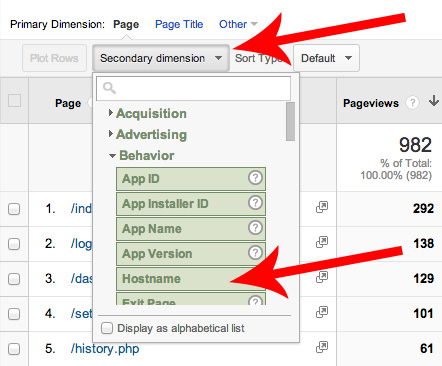Select Page as primary dimension
Image resolution: width=442 pixels, height=366 pixels.
pos(126,24)
